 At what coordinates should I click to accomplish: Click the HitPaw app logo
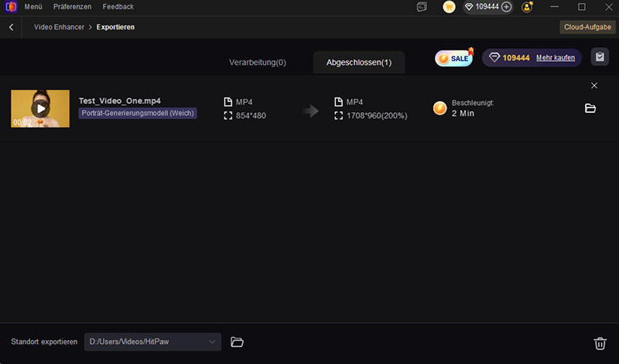(10, 7)
